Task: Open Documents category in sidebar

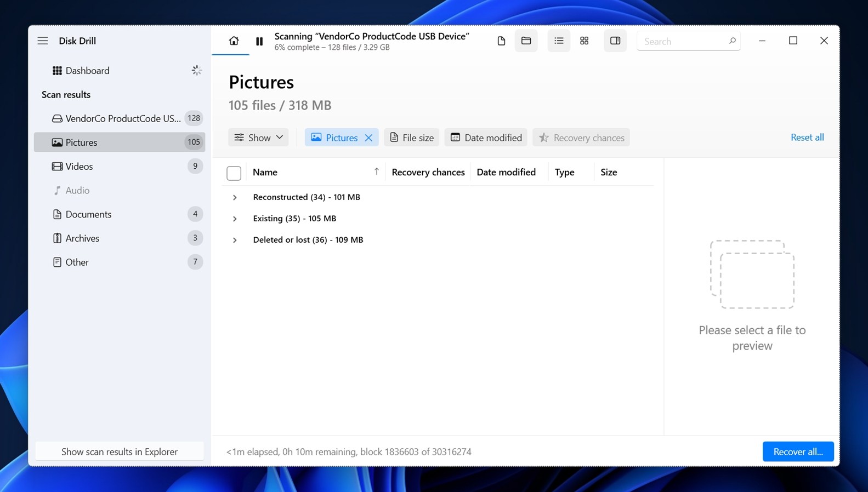Action: point(88,214)
